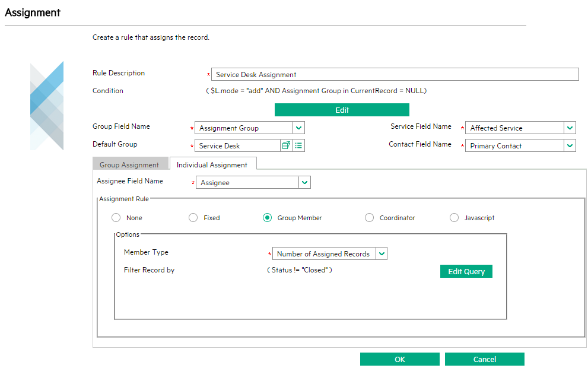
Task: Choose the Javascript radio option
Action: pos(454,218)
